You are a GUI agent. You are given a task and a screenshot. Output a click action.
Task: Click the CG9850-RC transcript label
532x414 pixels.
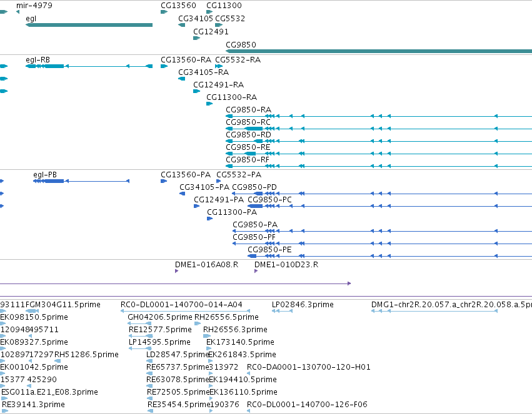[248, 122]
